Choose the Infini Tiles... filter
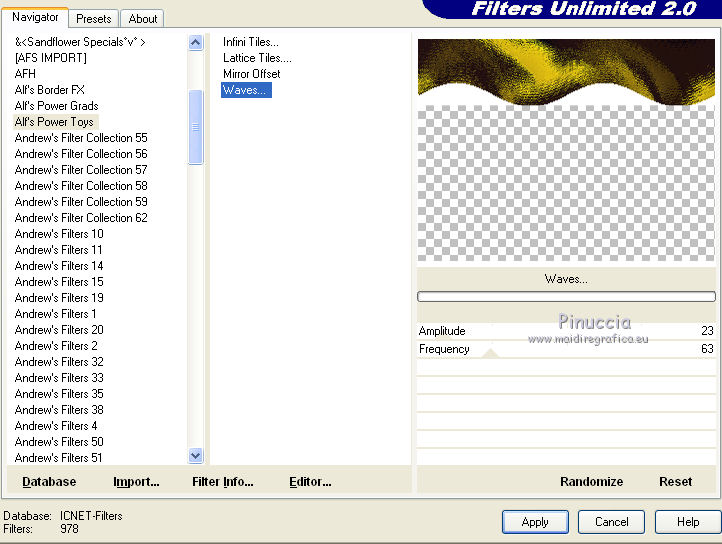The width and height of the screenshot is (722, 544). point(251,42)
